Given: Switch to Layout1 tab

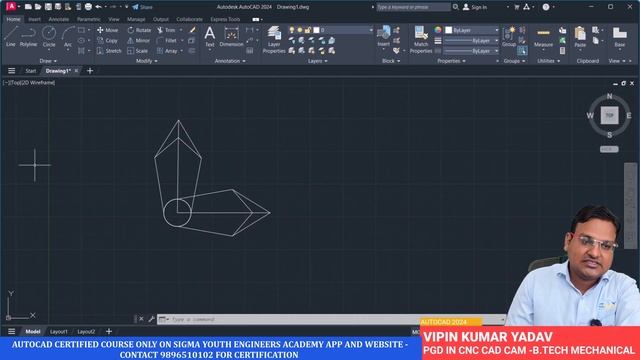Looking at the screenshot, I should 58,331.
